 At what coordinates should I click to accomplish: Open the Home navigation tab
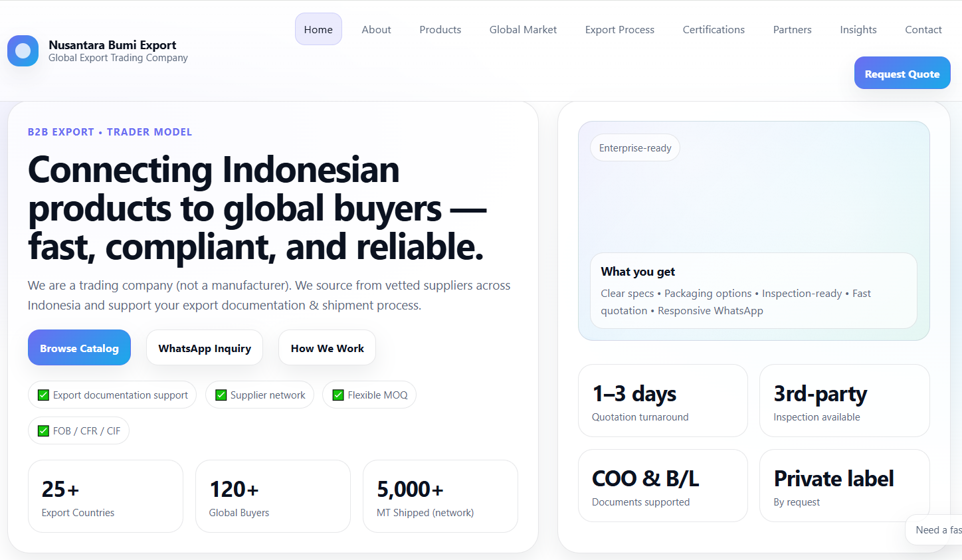(x=318, y=30)
